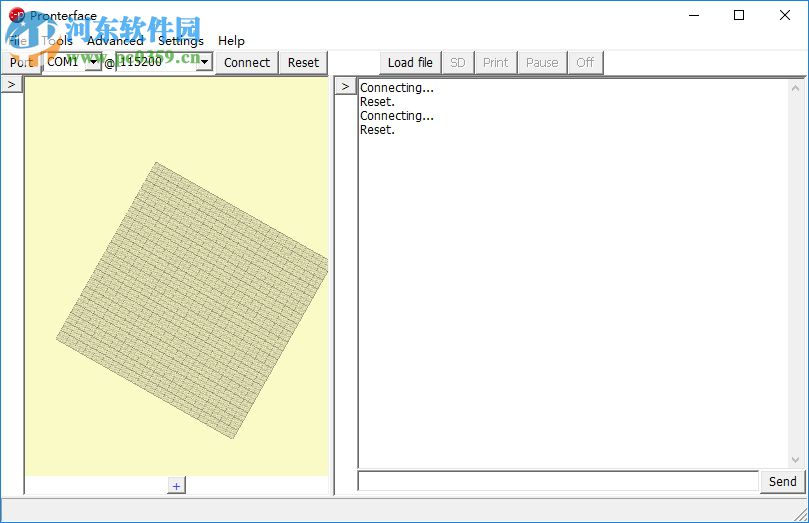809x523 pixels.
Task: Minimize the Pronterface window
Action: tap(694, 15)
